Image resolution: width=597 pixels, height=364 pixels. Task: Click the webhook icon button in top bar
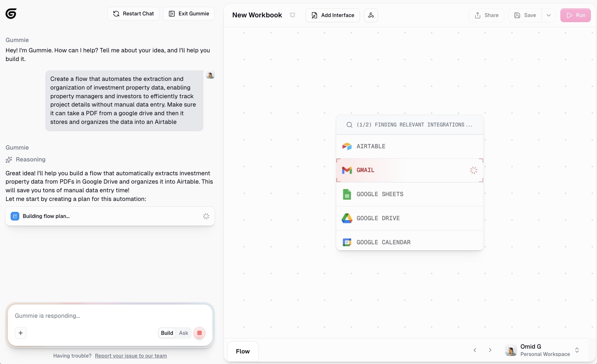pyautogui.click(x=371, y=15)
